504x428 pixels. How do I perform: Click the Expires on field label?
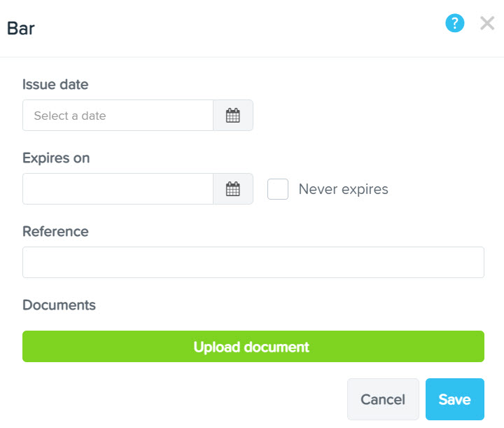coord(56,158)
